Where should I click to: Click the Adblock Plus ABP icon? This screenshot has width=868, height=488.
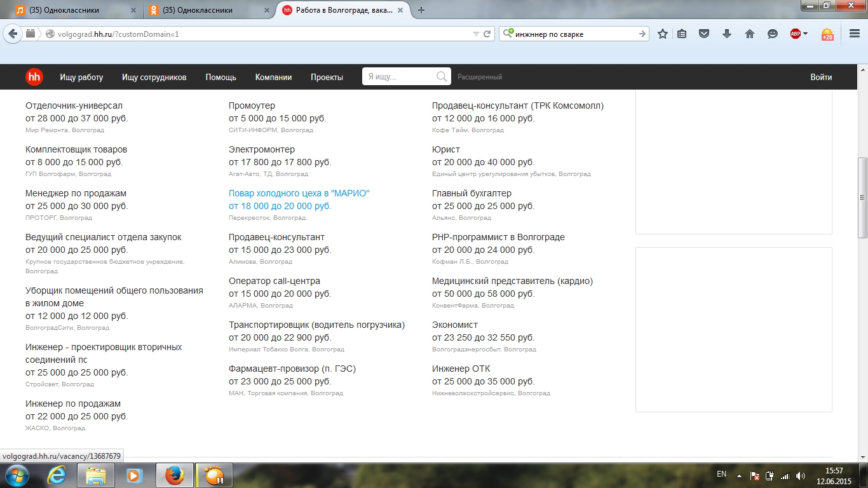(796, 34)
